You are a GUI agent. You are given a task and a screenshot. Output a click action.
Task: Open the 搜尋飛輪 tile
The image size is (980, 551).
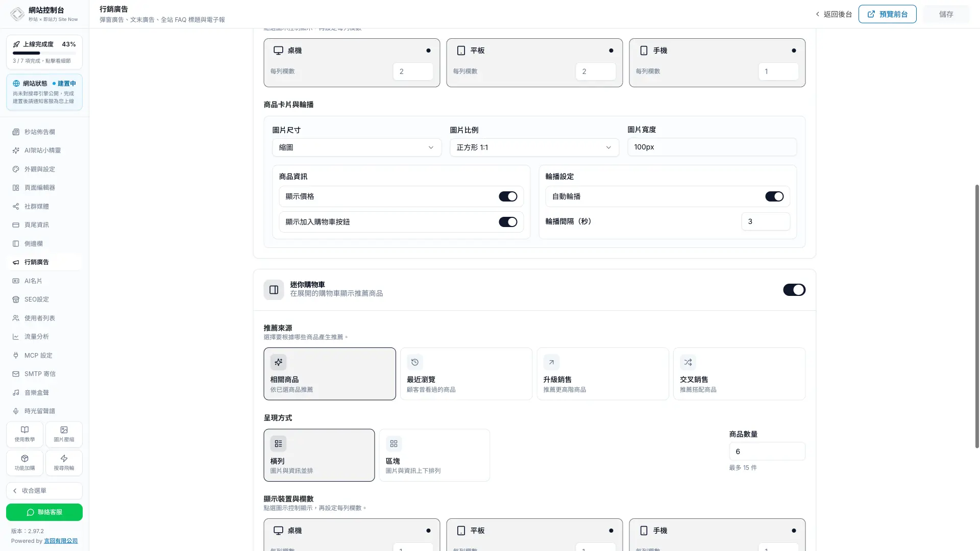pyautogui.click(x=64, y=463)
